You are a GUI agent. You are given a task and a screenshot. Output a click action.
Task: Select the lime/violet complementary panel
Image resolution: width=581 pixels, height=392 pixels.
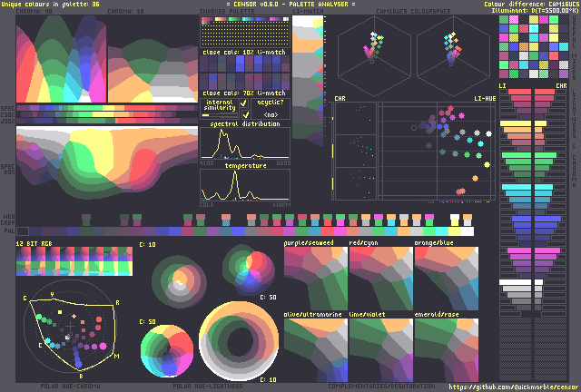point(381,350)
